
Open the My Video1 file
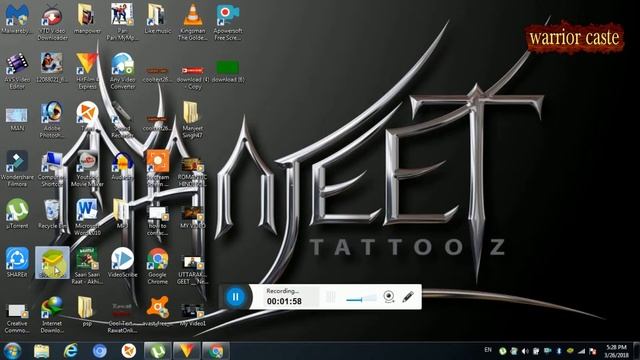coord(192,315)
